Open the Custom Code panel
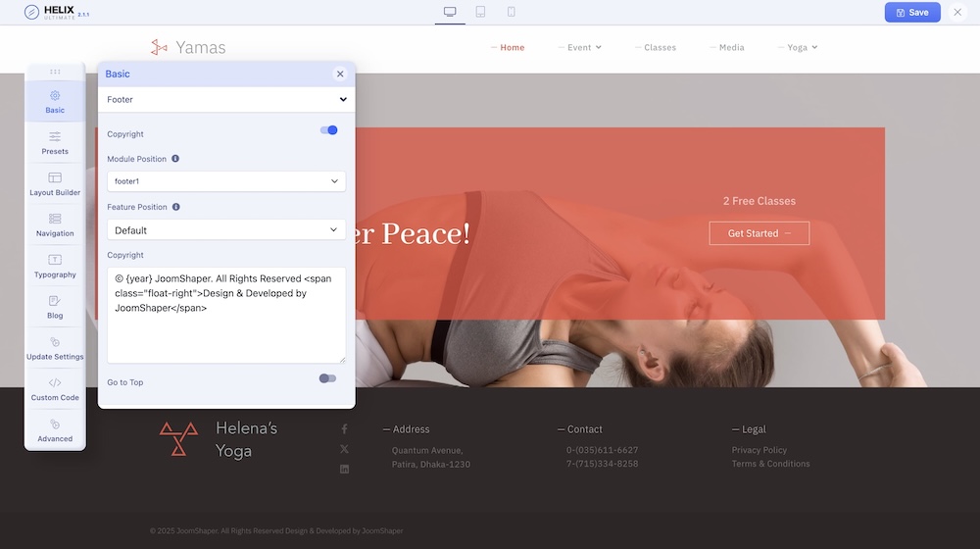980x549 pixels. (x=55, y=389)
